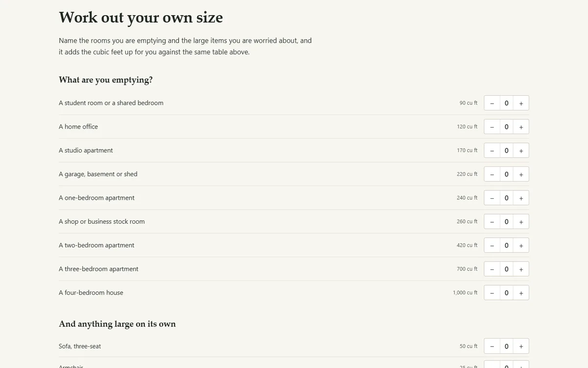Image resolution: width=588 pixels, height=368 pixels.
Task: Click the 'A three-bedroom apartment' label
Action: [x=98, y=269]
